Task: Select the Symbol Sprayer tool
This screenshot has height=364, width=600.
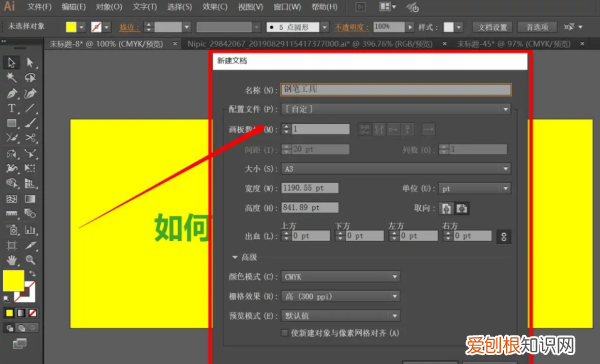Action: click(12, 230)
